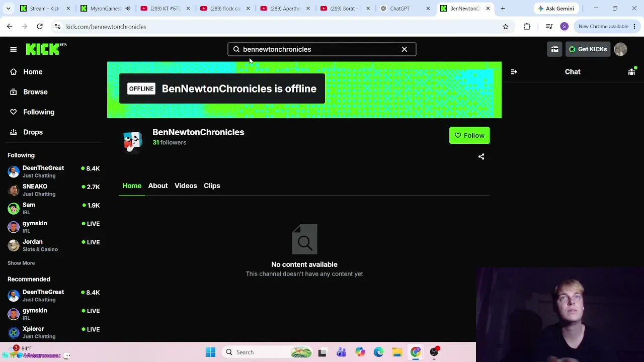Open the Chrome tab search dropdown
This screenshot has height=362, width=644.
[8, 9]
